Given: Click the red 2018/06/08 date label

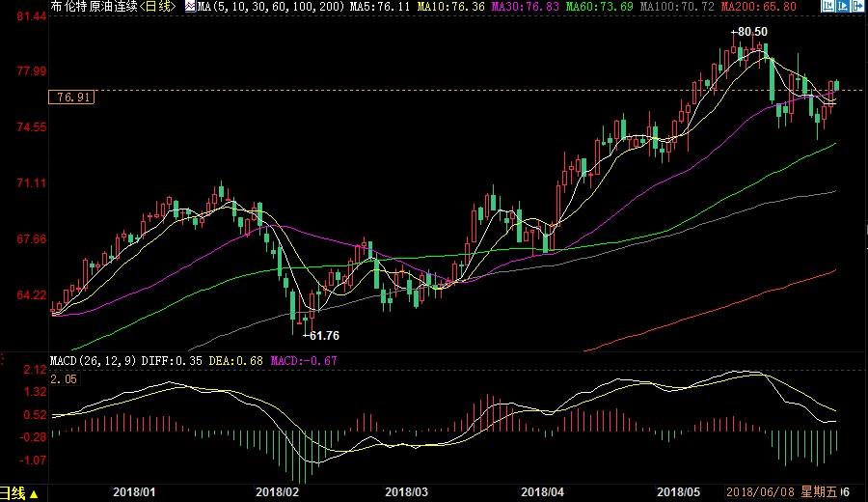Looking at the screenshot, I should [760, 492].
